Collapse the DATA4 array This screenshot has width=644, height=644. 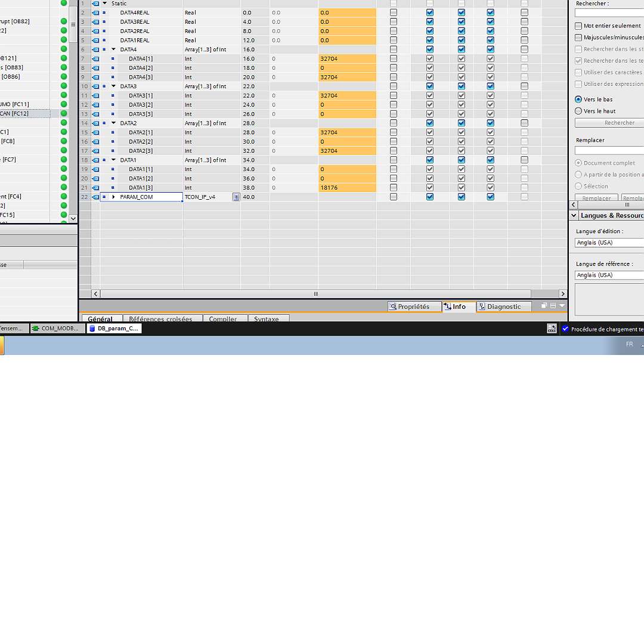tap(114, 49)
